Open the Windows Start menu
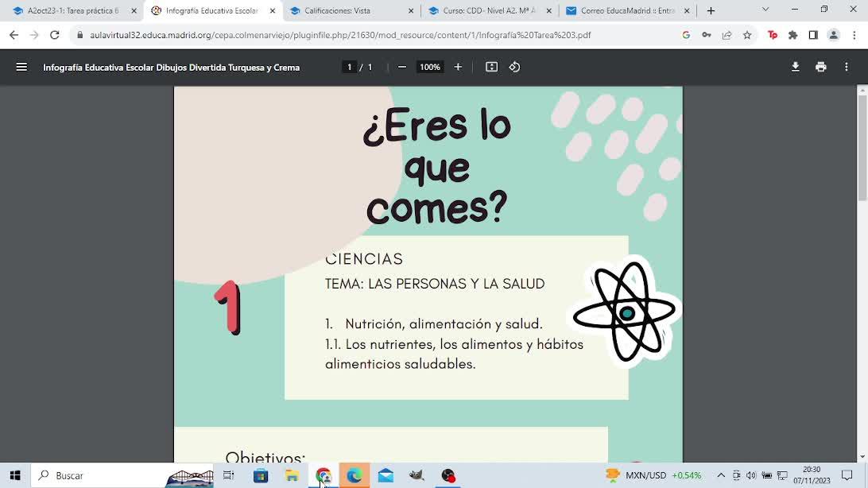The height and width of the screenshot is (488, 868). click(x=15, y=475)
